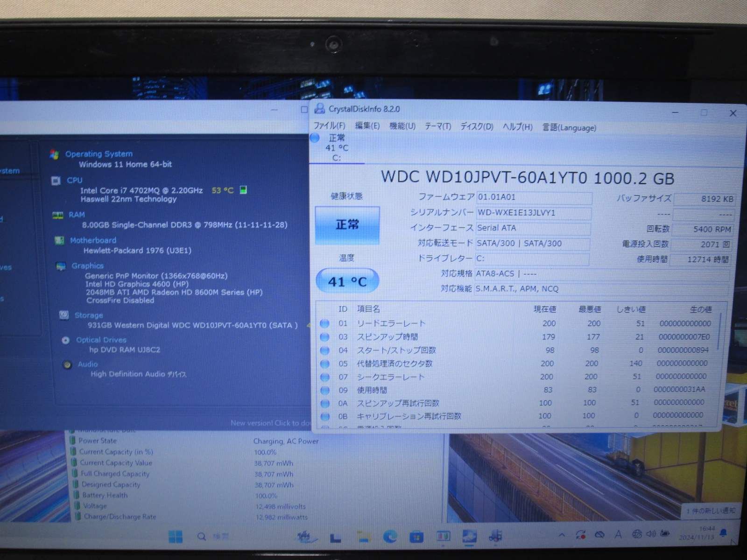Open the ヘルプ(H) menu
This screenshot has height=560, width=747.
point(517,127)
